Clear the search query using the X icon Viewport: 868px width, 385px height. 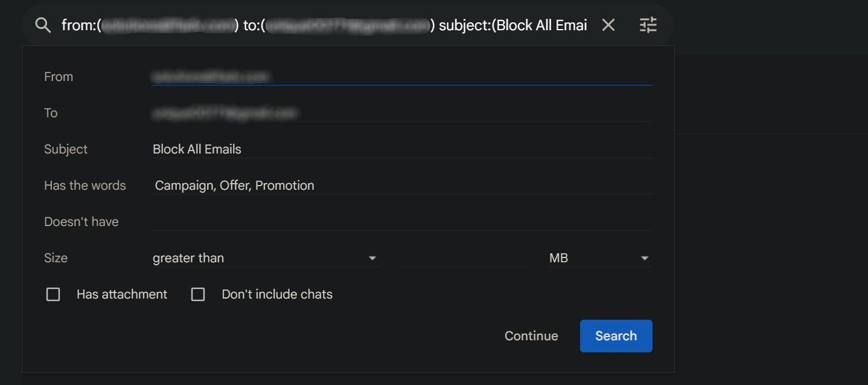coord(608,25)
